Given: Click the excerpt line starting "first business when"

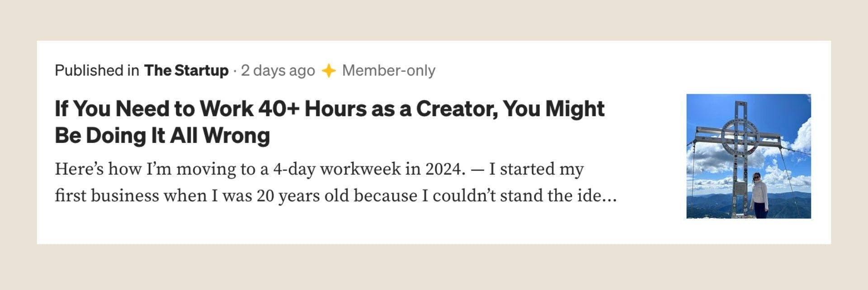Looking at the screenshot, I should (x=336, y=196).
